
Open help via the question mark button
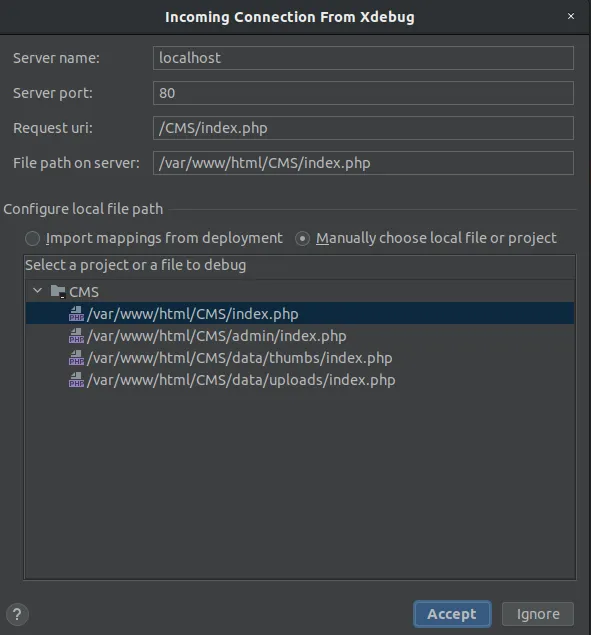pos(17,614)
